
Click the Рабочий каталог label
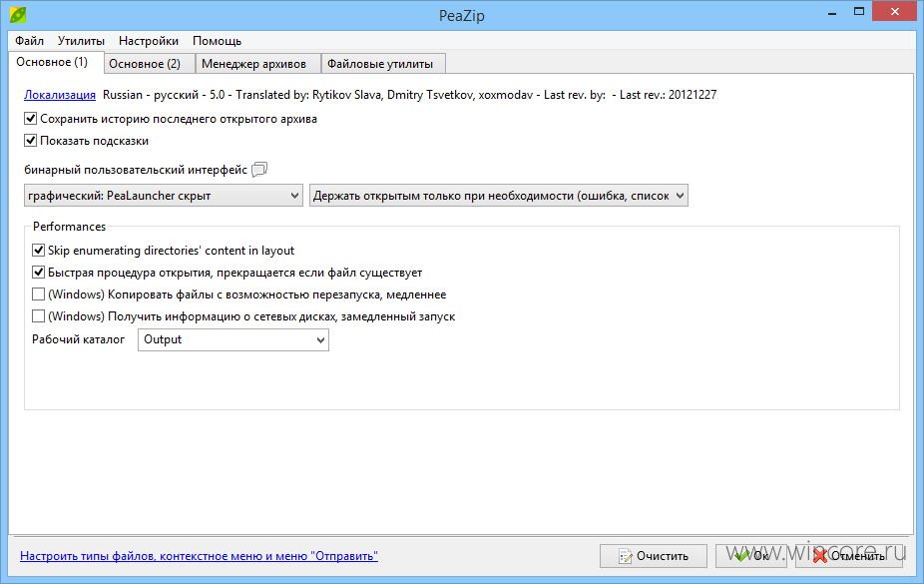[x=79, y=339]
